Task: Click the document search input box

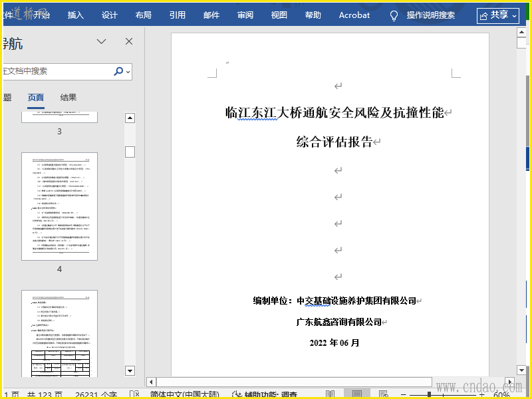Action: click(58, 71)
